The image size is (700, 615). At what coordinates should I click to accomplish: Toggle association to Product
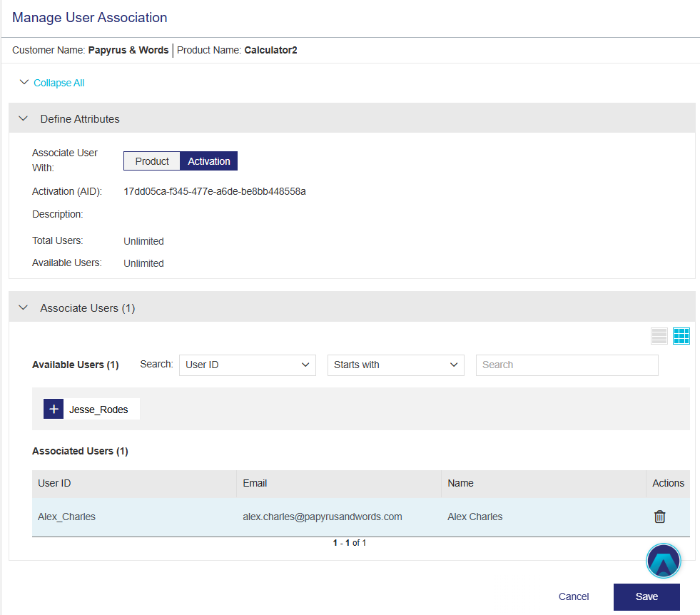[152, 161]
